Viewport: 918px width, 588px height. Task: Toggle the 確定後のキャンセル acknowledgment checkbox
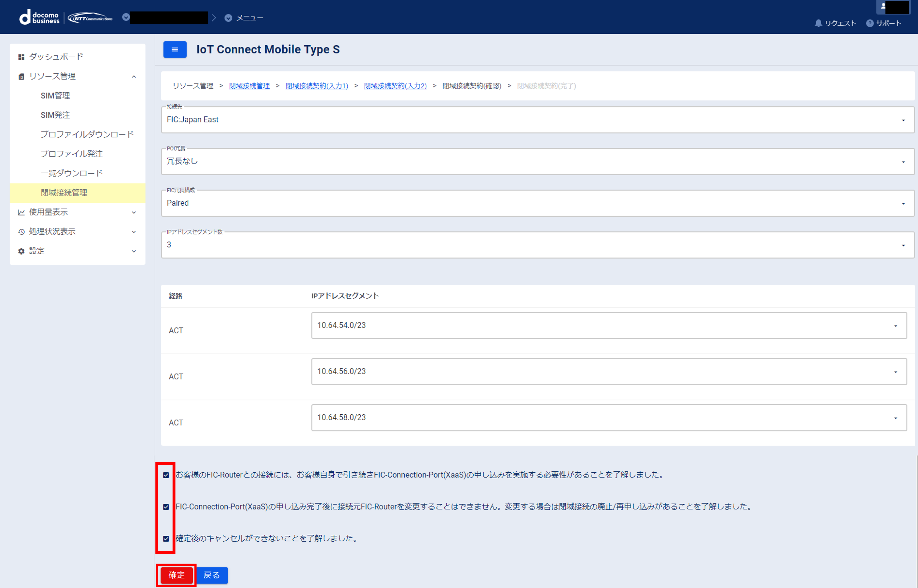166,538
